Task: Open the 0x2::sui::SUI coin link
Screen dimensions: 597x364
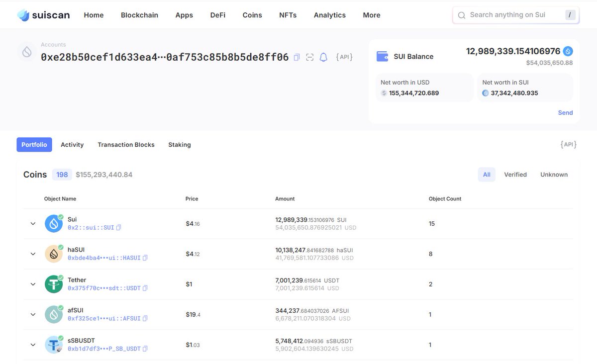Action: tap(91, 228)
